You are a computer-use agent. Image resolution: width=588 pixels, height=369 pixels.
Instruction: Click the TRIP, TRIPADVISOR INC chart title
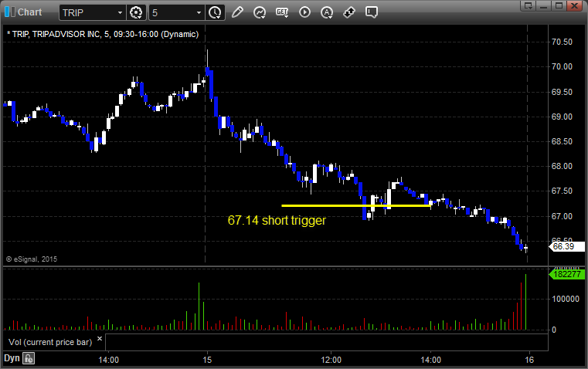103,34
